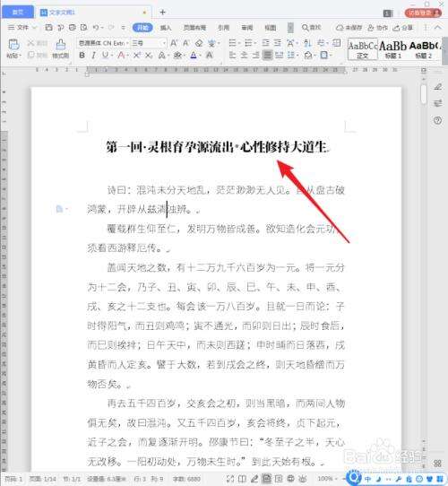This screenshot has height=486, width=448.
Task: Open the font size 三号 dropdown
Action: pos(164,43)
